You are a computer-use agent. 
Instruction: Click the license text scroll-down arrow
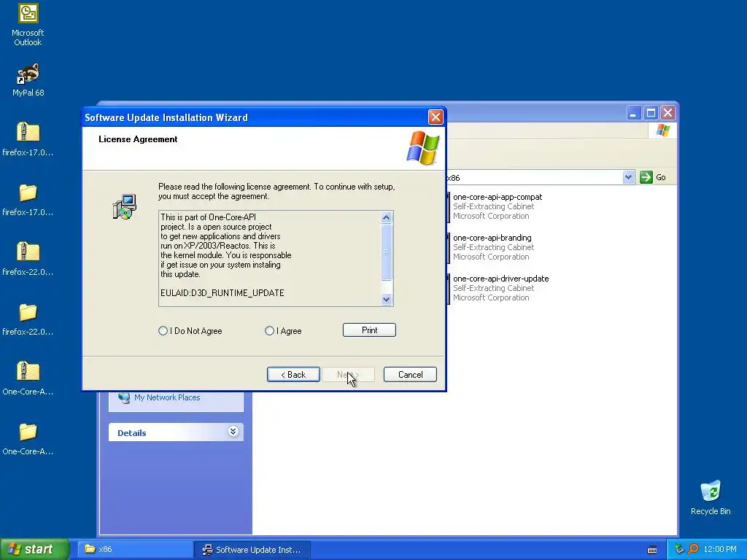(387, 299)
